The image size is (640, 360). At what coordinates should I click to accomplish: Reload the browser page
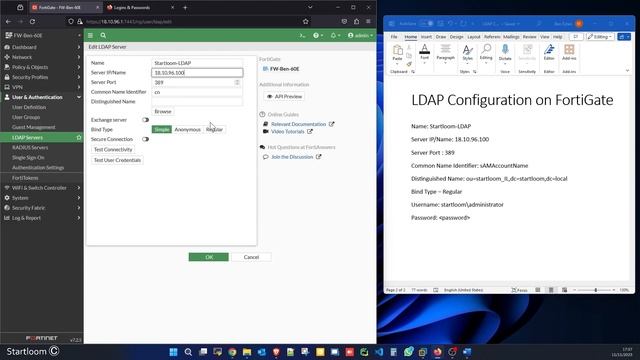point(32,22)
